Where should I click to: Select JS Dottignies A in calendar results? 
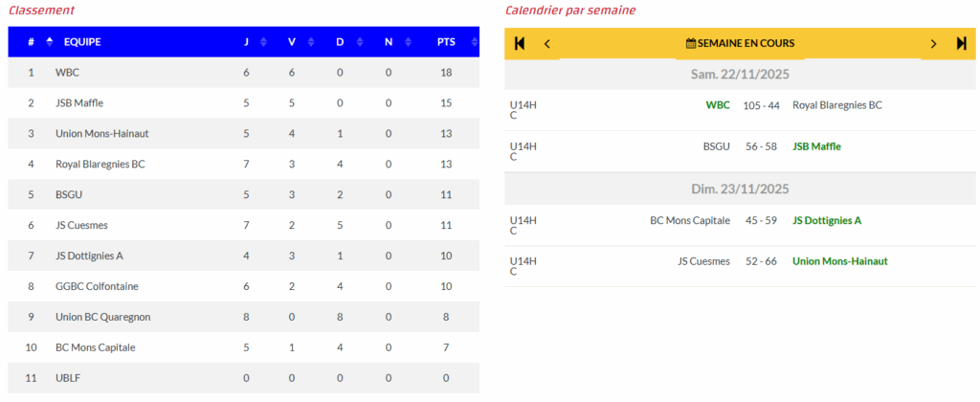tap(827, 220)
